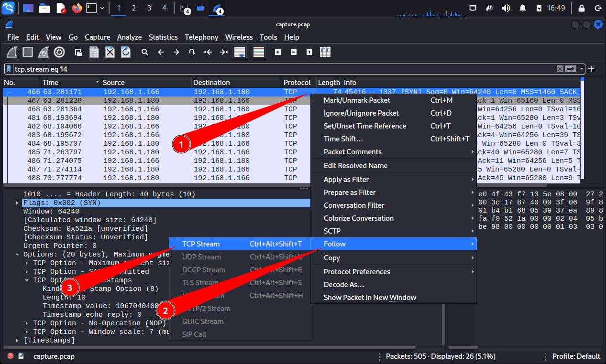Open the Capture options gear icon
This screenshot has height=364, width=606.
pos(59,52)
